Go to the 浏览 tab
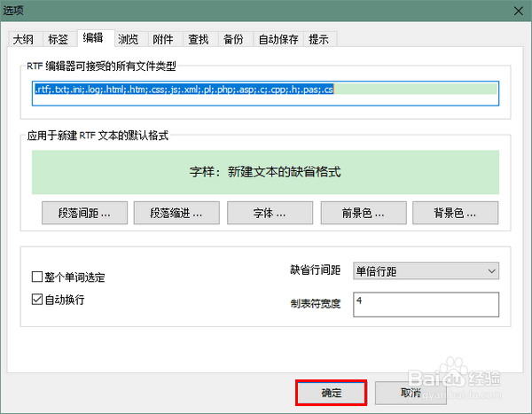 coord(131,39)
